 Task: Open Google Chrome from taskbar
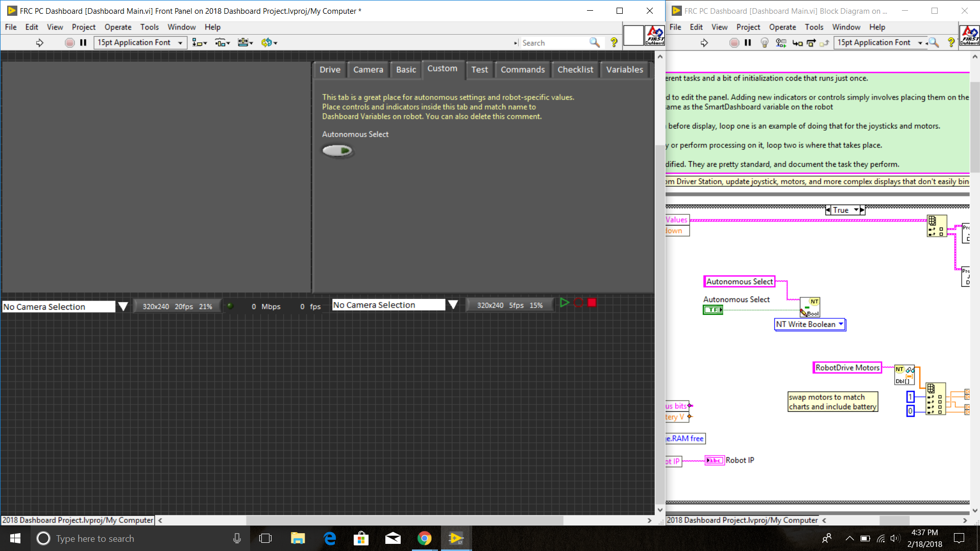tap(424, 538)
